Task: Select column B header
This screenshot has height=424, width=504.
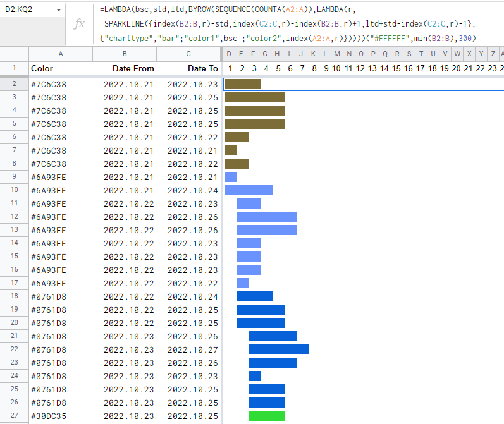Action: [125, 54]
